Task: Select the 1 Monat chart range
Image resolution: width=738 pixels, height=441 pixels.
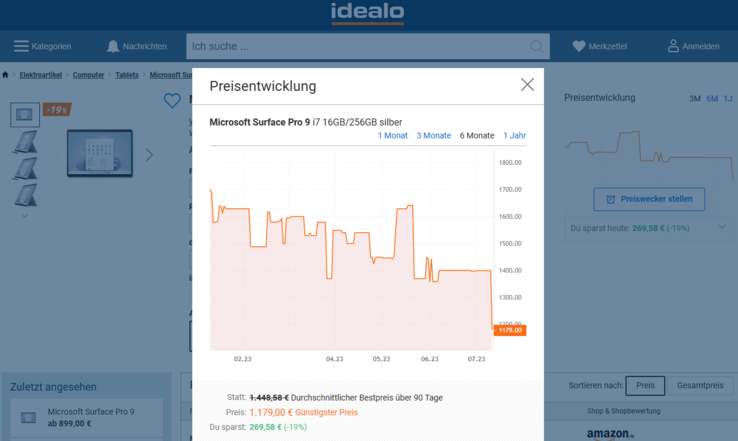Action: pyautogui.click(x=392, y=135)
